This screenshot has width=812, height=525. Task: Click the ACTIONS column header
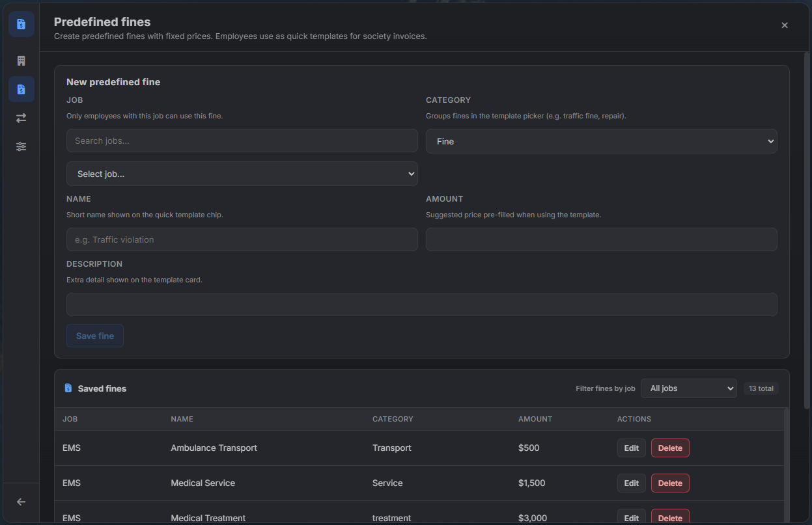tap(634, 419)
